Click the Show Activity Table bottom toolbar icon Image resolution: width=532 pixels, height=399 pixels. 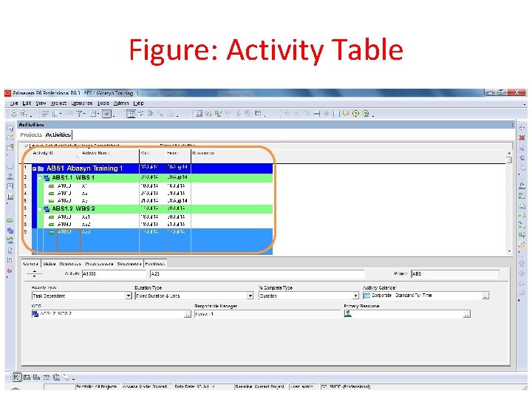click(17, 377)
